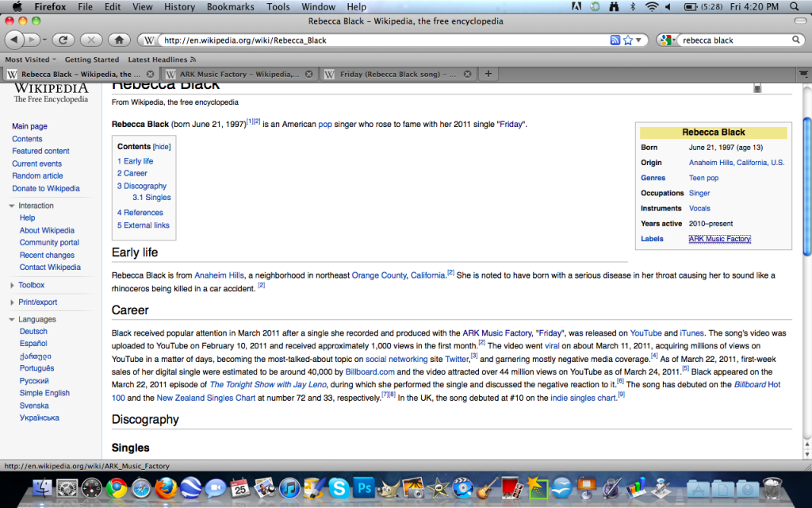The image size is (812, 508).
Task: Click the scrollbar down arrow
Action: [x=806, y=454]
